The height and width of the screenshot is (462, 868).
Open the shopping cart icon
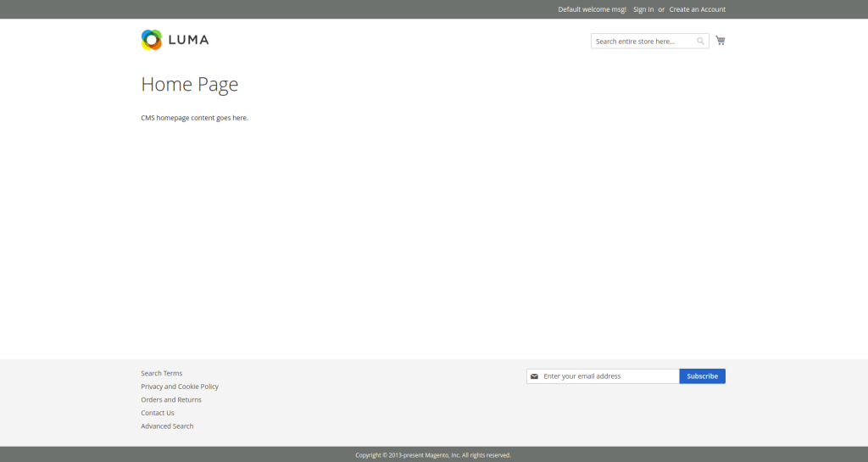(720, 40)
